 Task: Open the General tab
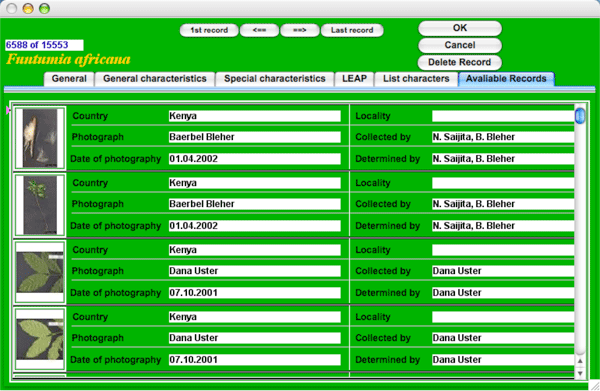click(x=69, y=79)
